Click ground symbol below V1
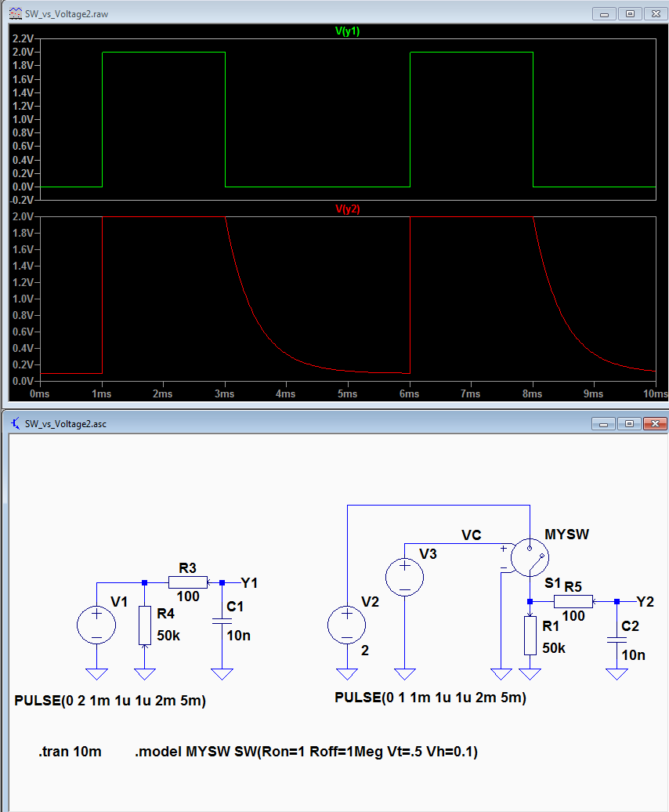Viewport: 669px width, 812px height. coord(97,674)
